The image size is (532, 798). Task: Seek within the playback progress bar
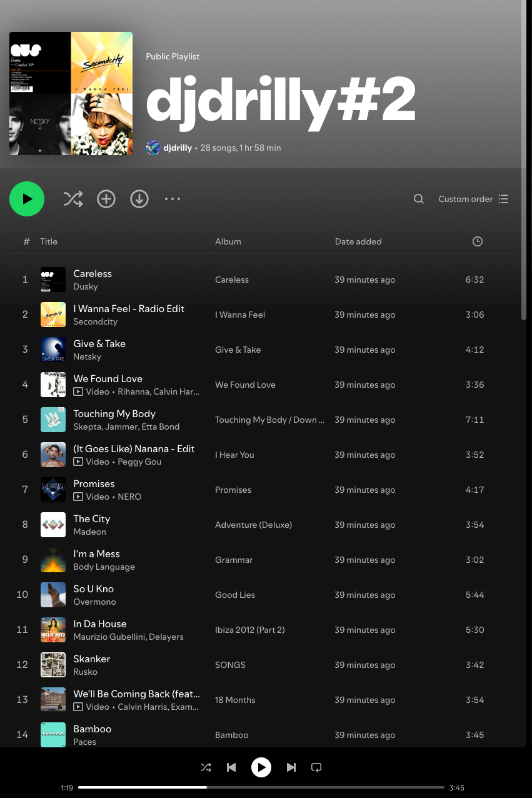pyautogui.click(x=261, y=787)
